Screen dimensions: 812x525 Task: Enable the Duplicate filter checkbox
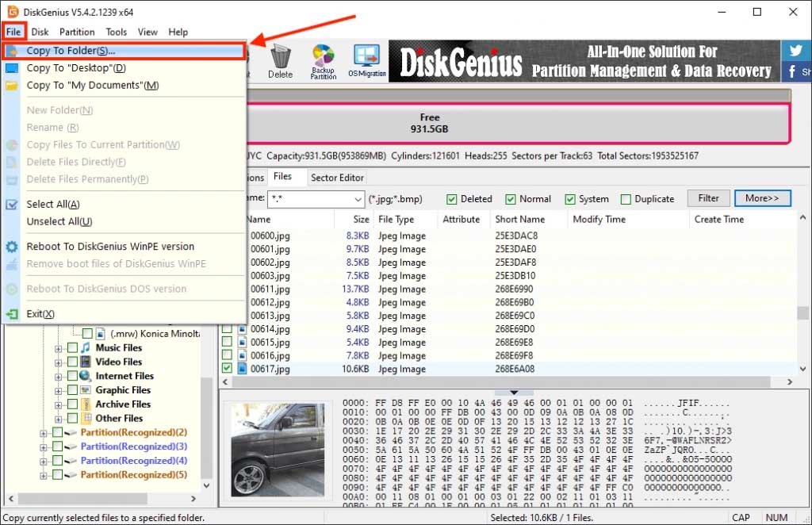626,199
